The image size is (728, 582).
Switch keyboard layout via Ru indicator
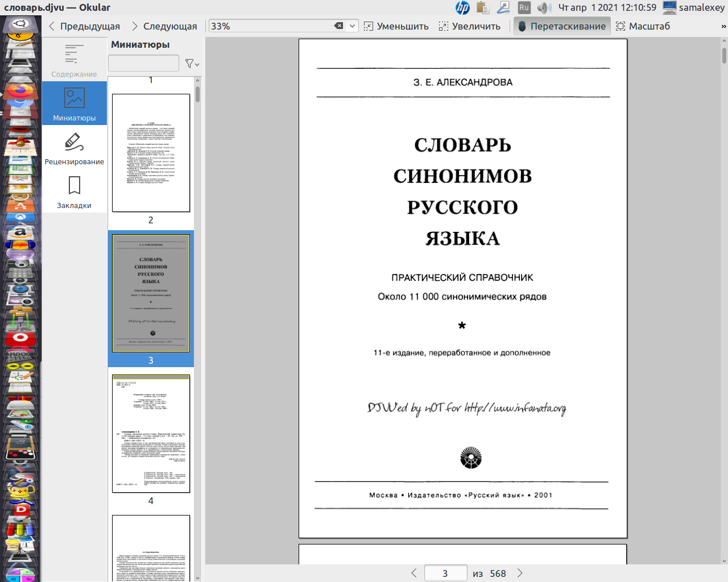[x=524, y=7]
